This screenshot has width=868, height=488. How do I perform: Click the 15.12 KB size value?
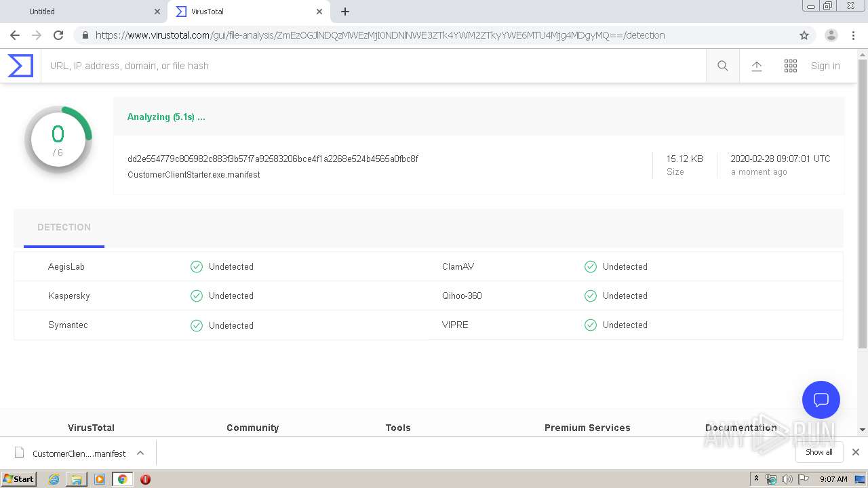[x=684, y=159]
